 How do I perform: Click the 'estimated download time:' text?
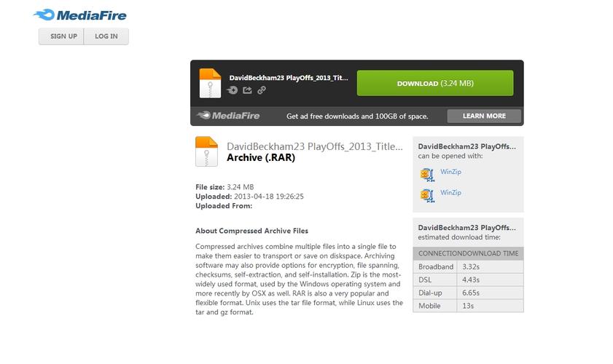click(459, 237)
